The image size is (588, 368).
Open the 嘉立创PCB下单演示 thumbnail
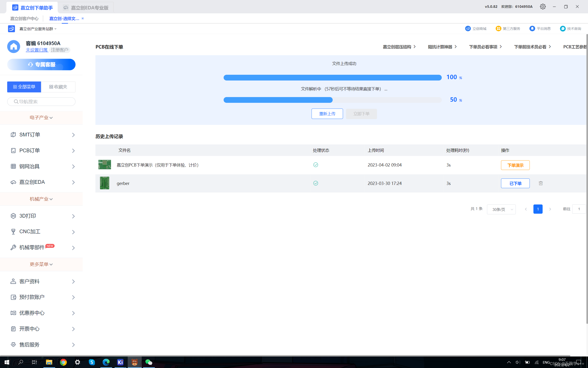pyautogui.click(x=105, y=164)
